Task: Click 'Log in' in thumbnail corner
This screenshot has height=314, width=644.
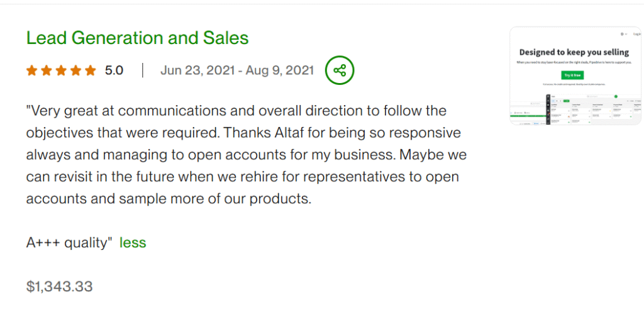Action: click(x=637, y=34)
